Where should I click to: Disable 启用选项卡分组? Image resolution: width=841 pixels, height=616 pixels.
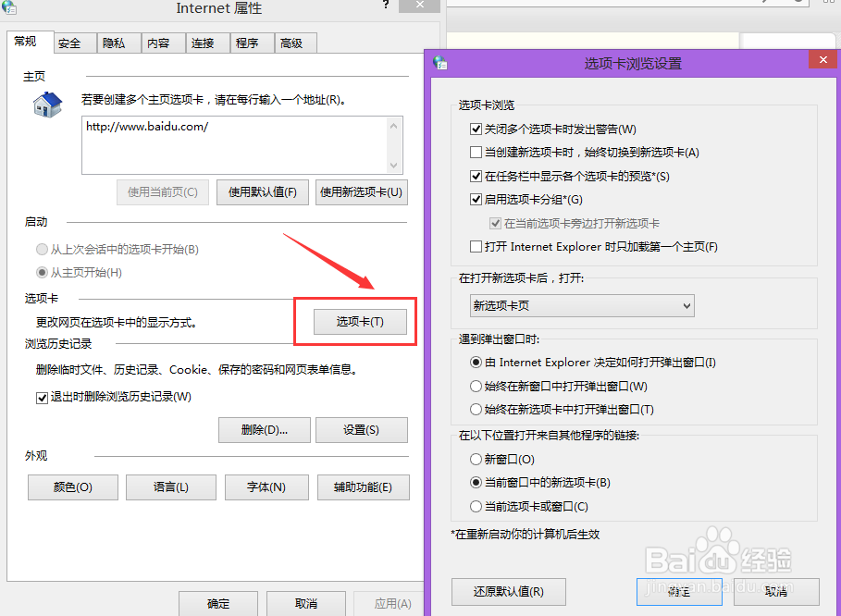476,199
